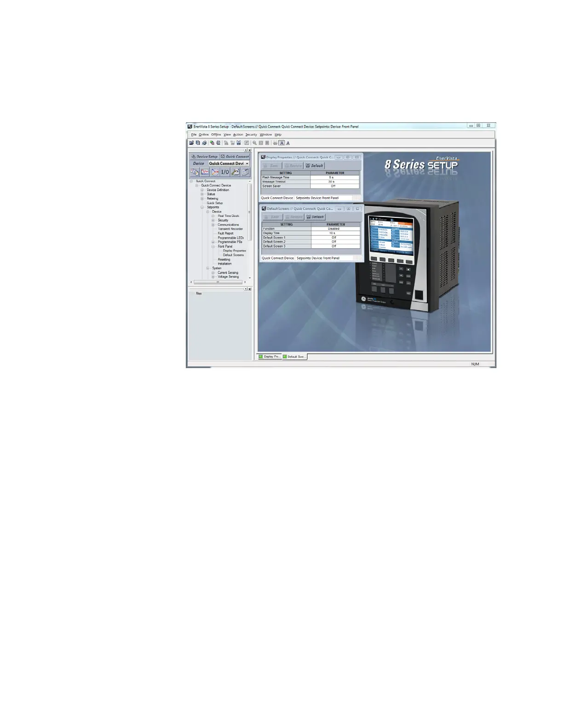Expand the Security tree node
Viewport: 563px width, 728px height.
click(213, 220)
